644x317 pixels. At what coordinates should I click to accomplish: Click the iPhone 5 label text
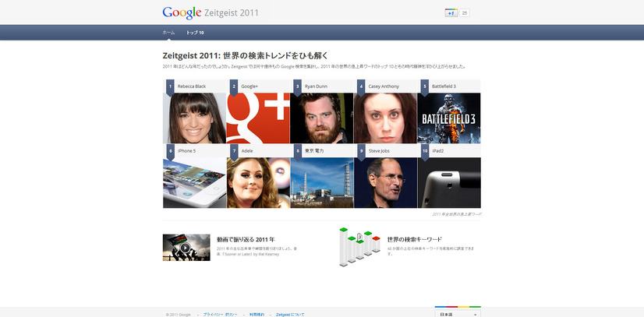click(186, 151)
